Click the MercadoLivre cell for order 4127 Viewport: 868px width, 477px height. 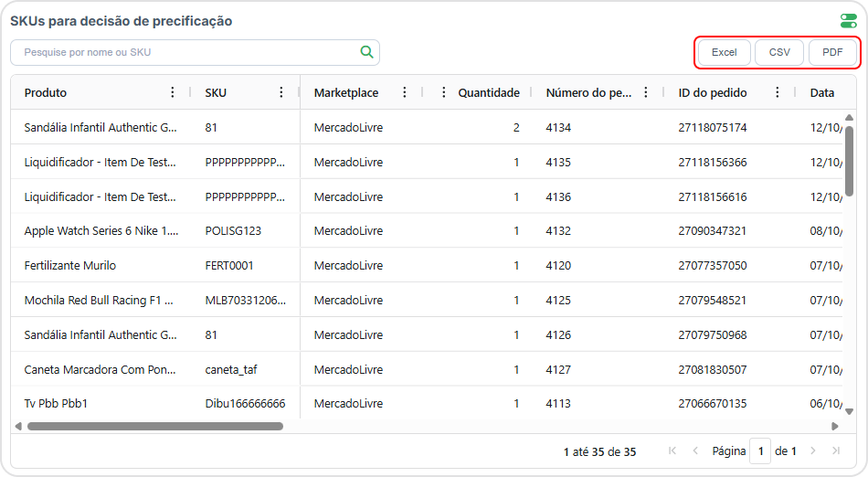pyautogui.click(x=348, y=370)
